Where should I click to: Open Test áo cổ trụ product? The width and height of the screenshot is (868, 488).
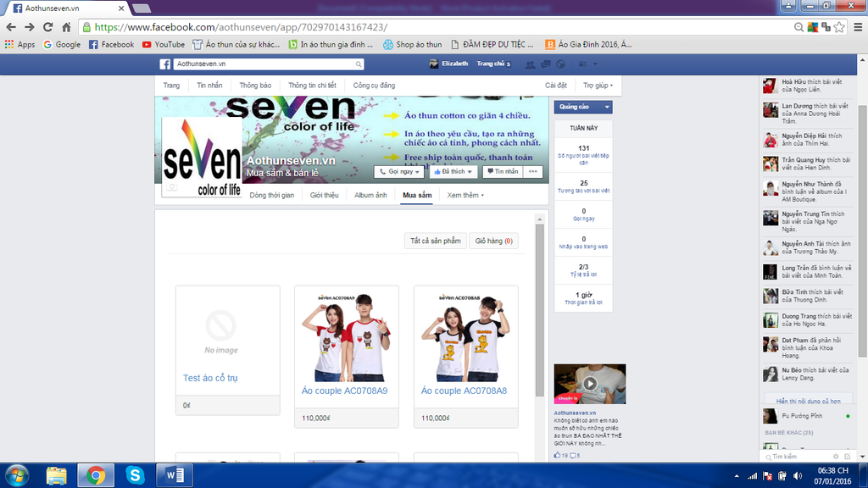pos(210,378)
